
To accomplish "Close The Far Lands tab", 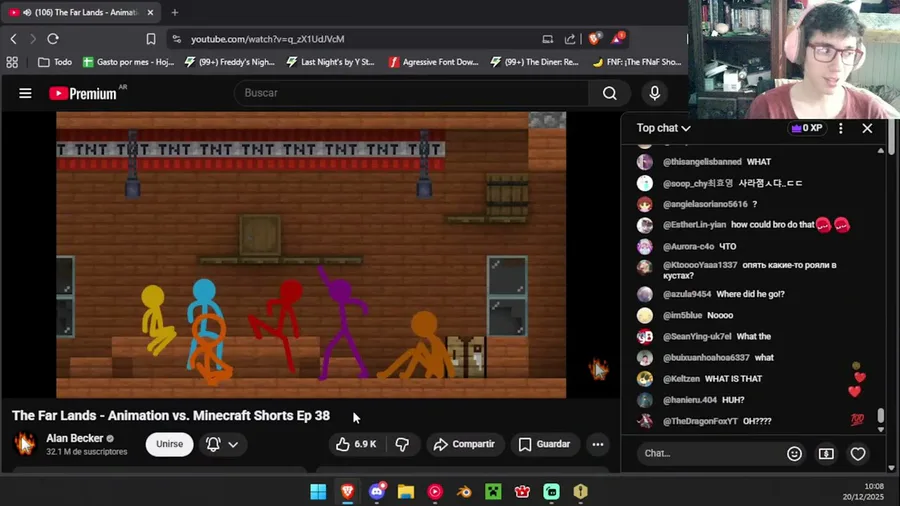I will point(150,12).
